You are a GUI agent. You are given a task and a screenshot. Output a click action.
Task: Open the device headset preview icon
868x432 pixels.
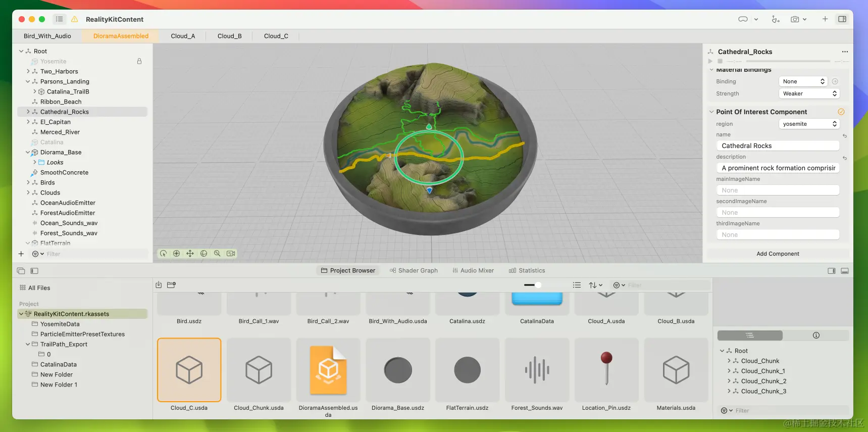pos(743,19)
